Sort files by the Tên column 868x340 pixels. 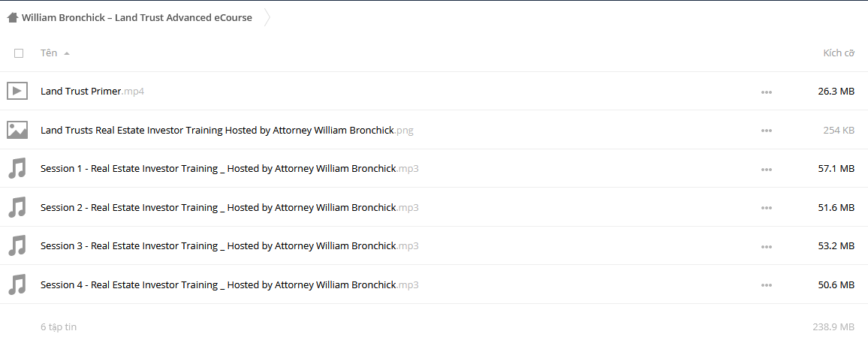tap(49, 53)
